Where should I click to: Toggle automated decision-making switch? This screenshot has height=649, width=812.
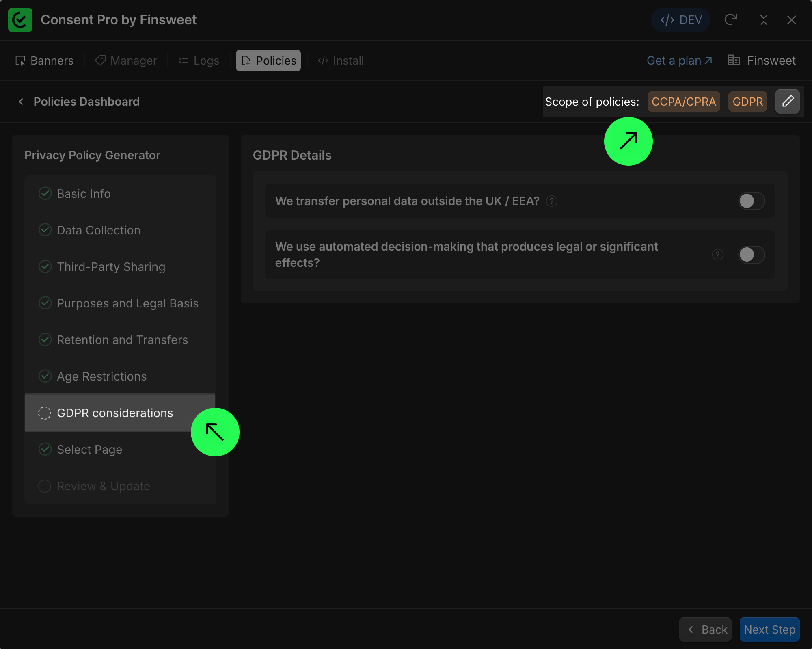click(752, 255)
